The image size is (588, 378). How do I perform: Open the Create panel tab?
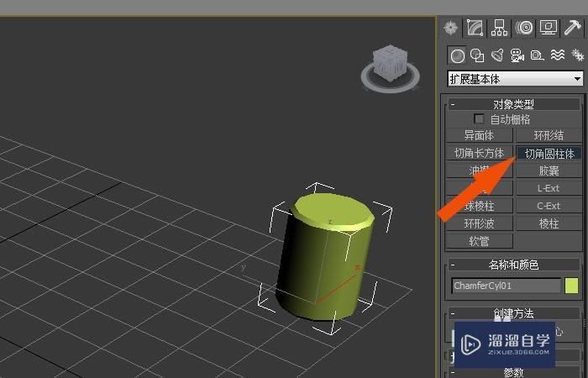click(450, 28)
